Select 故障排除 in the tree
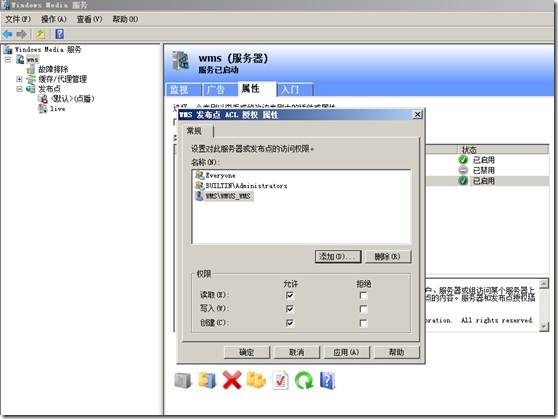The width and height of the screenshot is (558, 419). click(53, 69)
